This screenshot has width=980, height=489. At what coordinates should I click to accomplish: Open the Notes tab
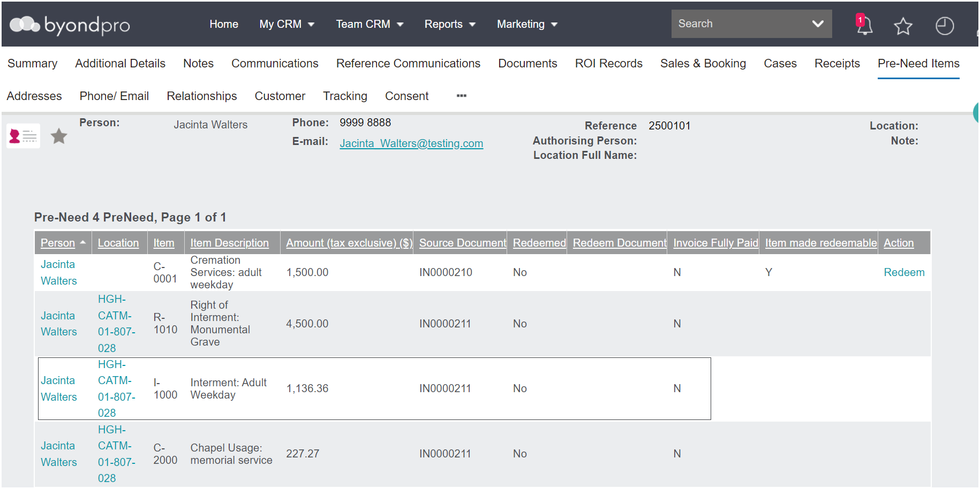[x=198, y=63]
